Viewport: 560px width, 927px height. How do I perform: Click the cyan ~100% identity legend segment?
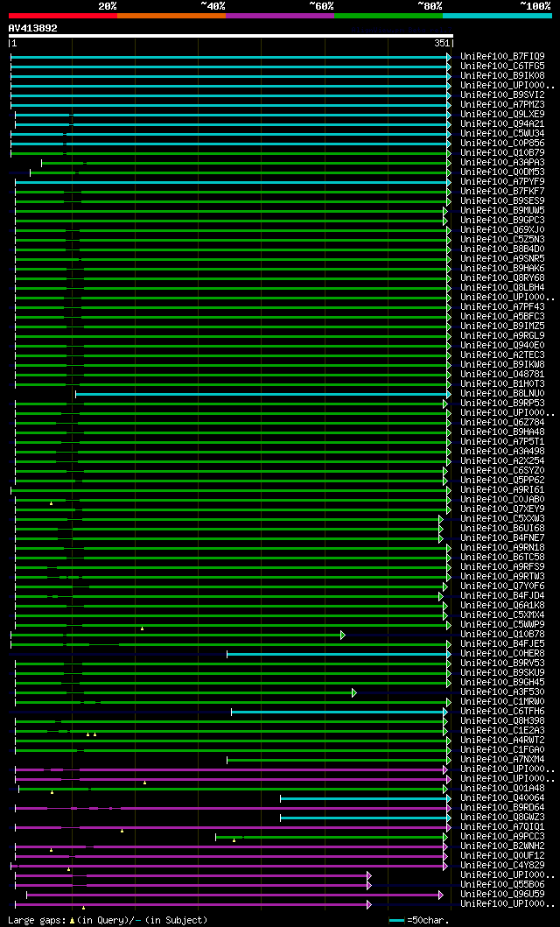(497, 15)
